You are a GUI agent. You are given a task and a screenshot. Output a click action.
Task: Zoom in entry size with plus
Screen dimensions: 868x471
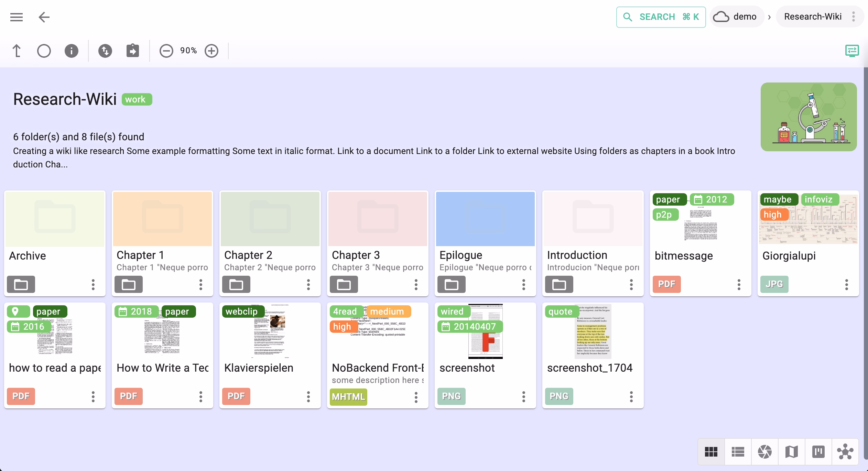pyautogui.click(x=211, y=51)
